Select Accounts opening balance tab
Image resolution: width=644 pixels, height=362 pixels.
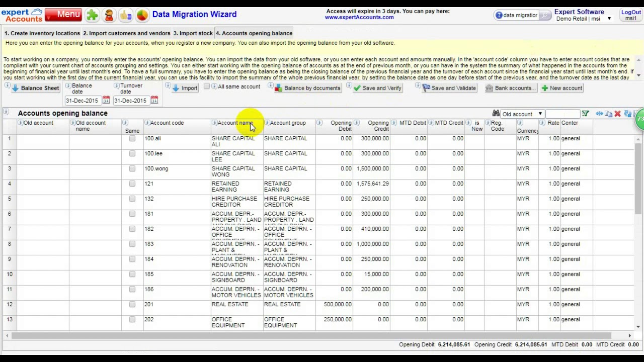click(x=254, y=33)
